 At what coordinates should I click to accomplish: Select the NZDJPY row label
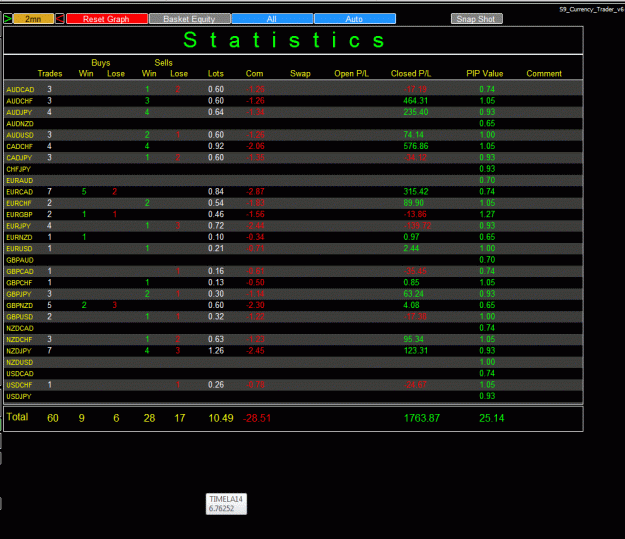click(19, 351)
